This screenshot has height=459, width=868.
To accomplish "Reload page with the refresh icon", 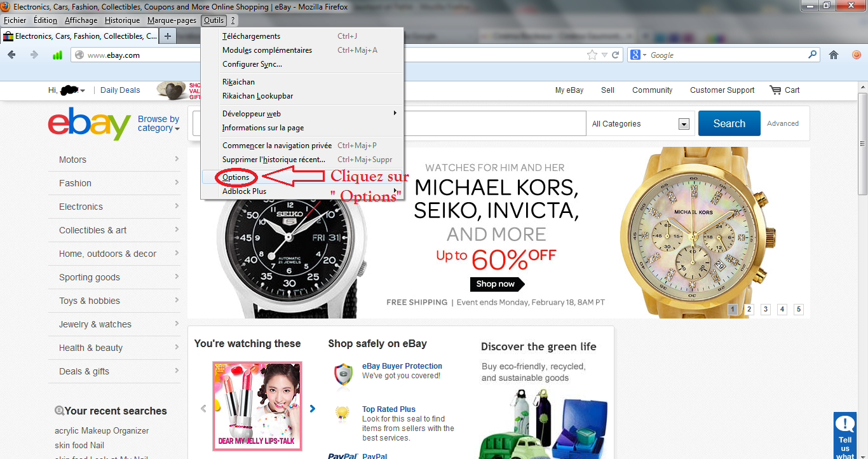I will (615, 55).
